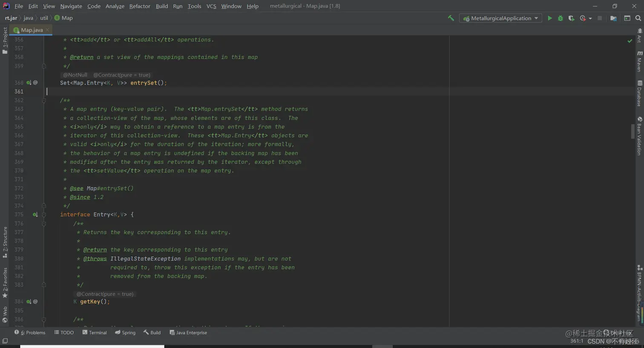Open the Project tool window stripe
Viewport: 644px width, 348px height.
[x=5, y=40]
